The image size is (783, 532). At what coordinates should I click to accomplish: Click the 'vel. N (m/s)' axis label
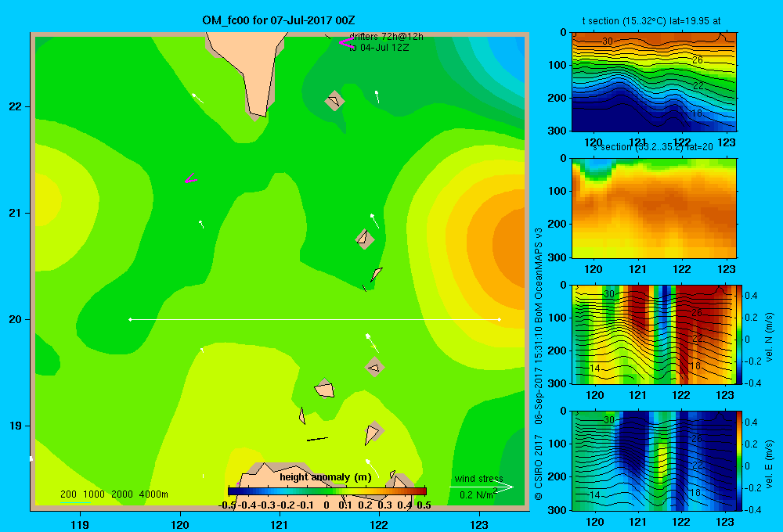[770, 337]
